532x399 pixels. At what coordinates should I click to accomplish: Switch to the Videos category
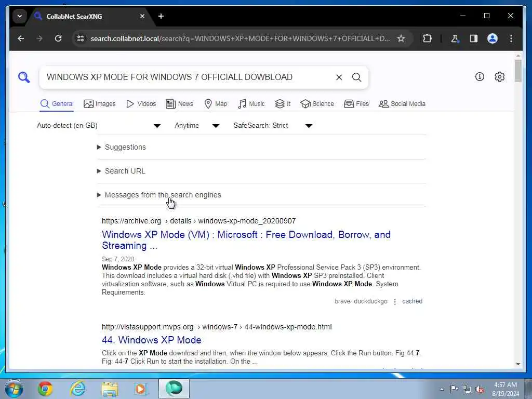[x=141, y=104]
